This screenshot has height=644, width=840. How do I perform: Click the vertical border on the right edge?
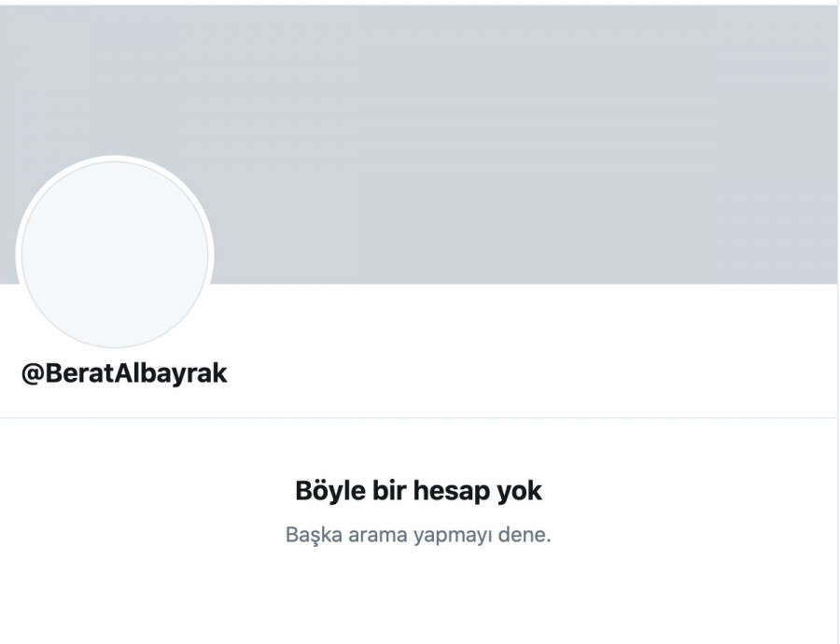click(x=838, y=321)
